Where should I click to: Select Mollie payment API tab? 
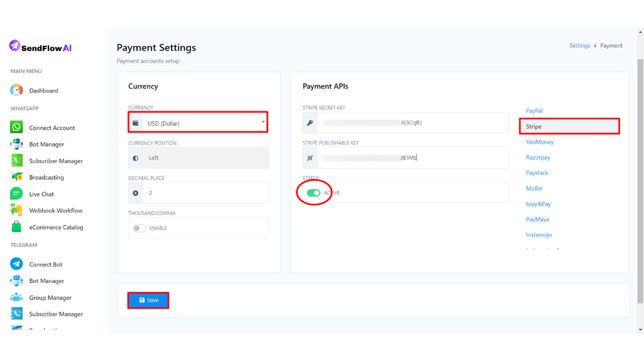[x=534, y=189]
